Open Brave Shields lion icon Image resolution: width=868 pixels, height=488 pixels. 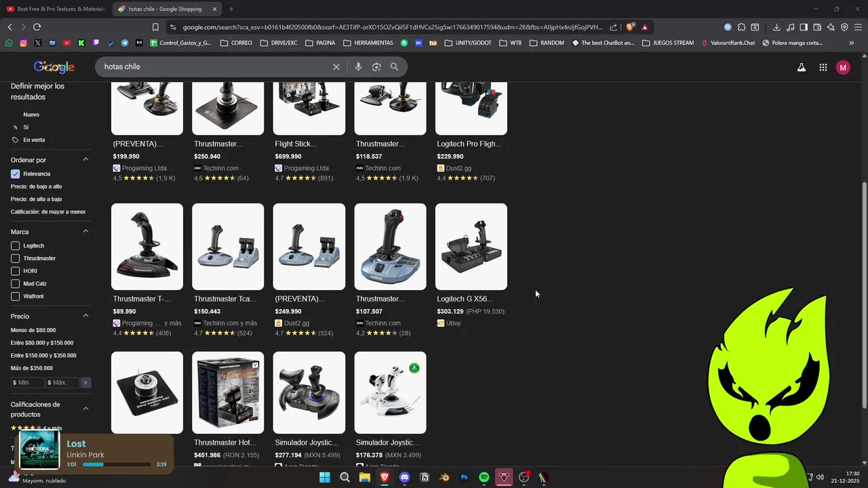point(631,27)
